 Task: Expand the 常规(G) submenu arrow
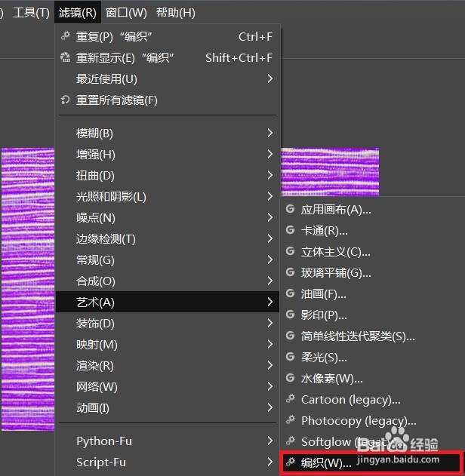(x=270, y=259)
